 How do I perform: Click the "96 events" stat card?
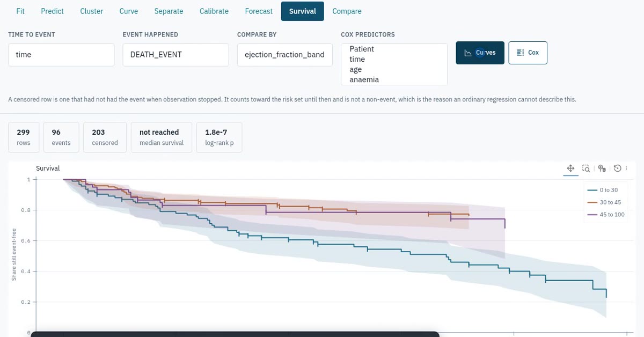pyautogui.click(x=61, y=137)
